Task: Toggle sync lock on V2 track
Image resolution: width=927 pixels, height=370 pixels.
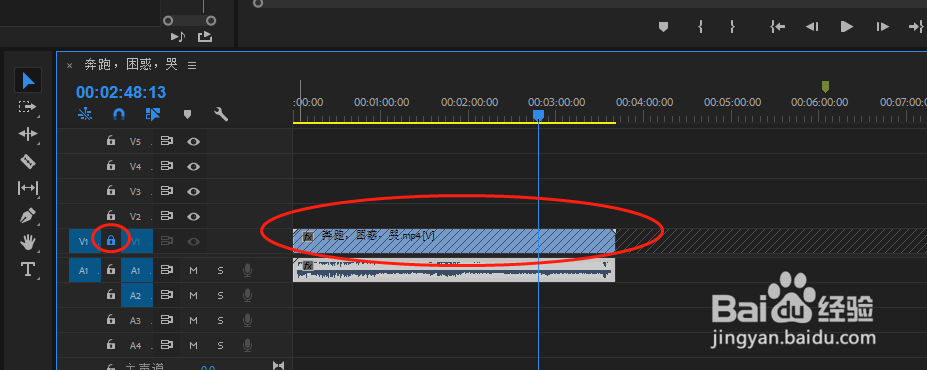Action: click(167, 216)
